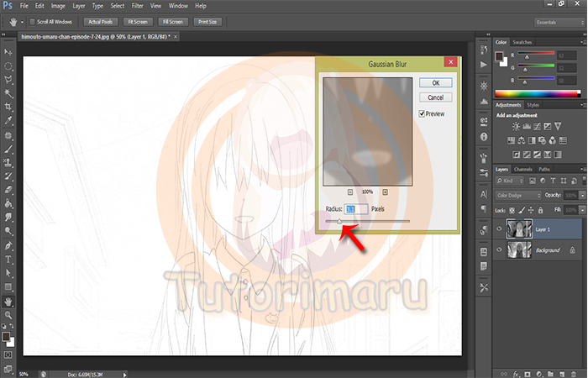The image size is (588, 378).
Task: Open the status bar info arrow
Action: [125, 375]
